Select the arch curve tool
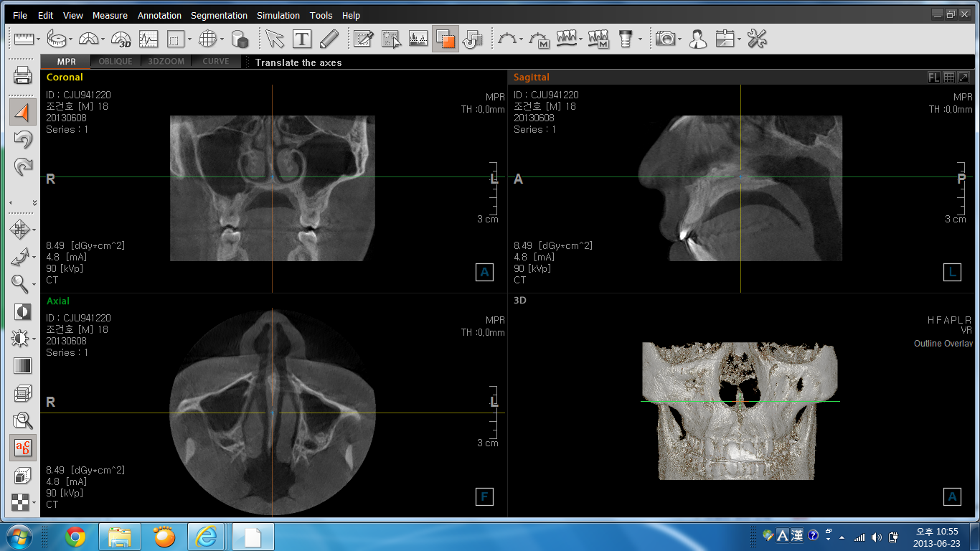This screenshot has width=980, height=551. pyautogui.click(x=507, y=39)
